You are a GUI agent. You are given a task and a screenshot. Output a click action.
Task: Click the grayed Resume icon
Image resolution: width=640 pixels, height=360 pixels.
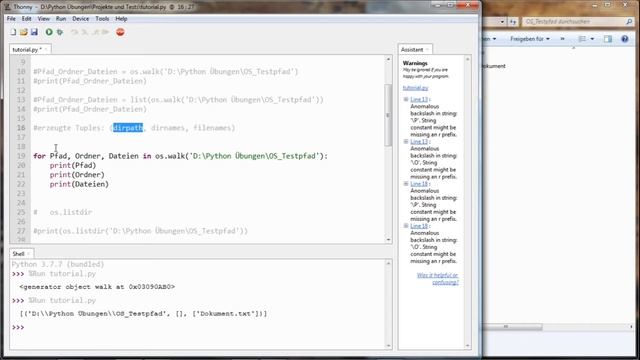click(106, 32)
